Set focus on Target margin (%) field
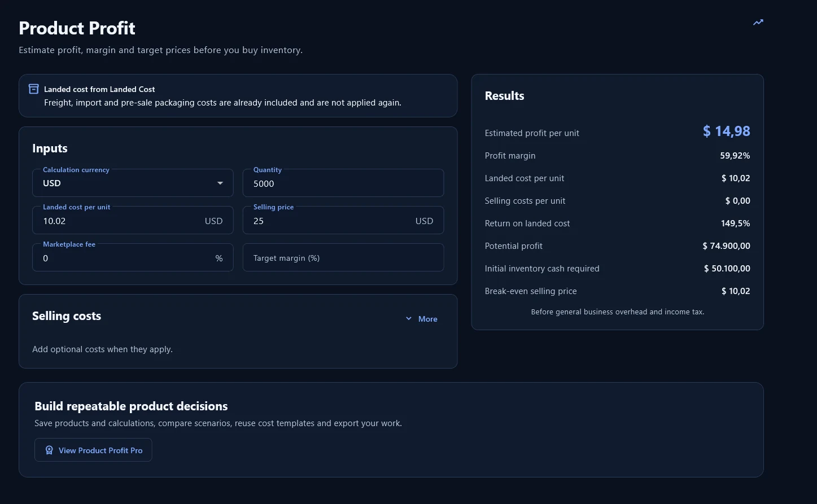 click(343, 257)
